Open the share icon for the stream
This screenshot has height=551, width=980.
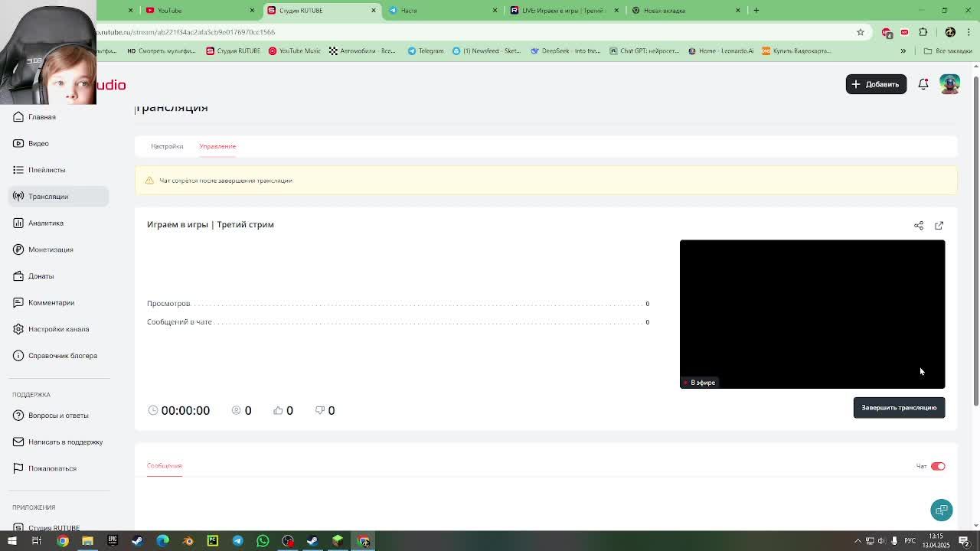[x=919, y=226]
